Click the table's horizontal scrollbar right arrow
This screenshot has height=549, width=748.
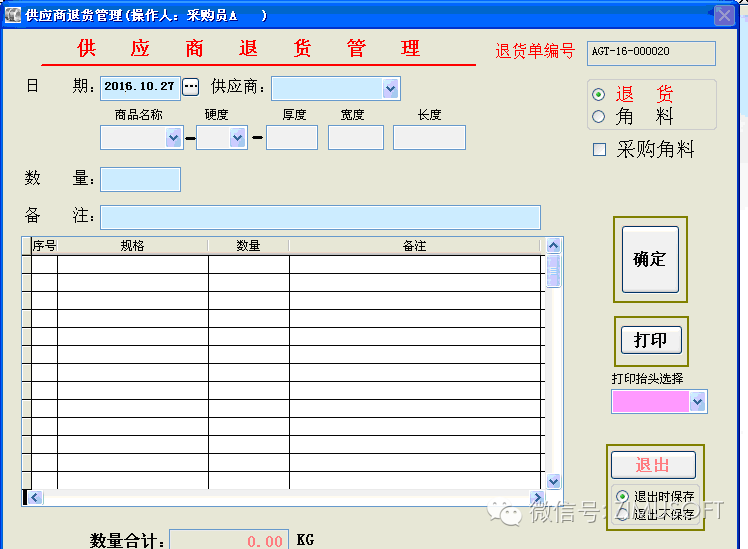(537, 498)
